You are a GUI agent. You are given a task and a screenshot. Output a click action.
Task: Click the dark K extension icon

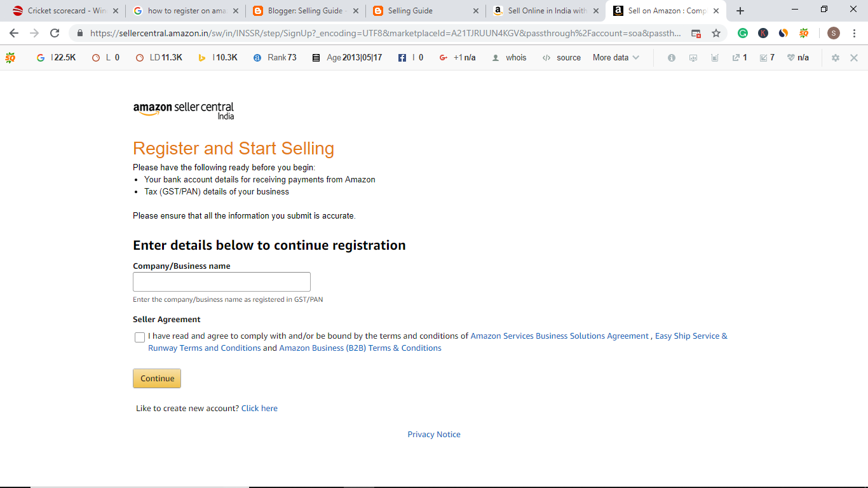tap(763, 33)
